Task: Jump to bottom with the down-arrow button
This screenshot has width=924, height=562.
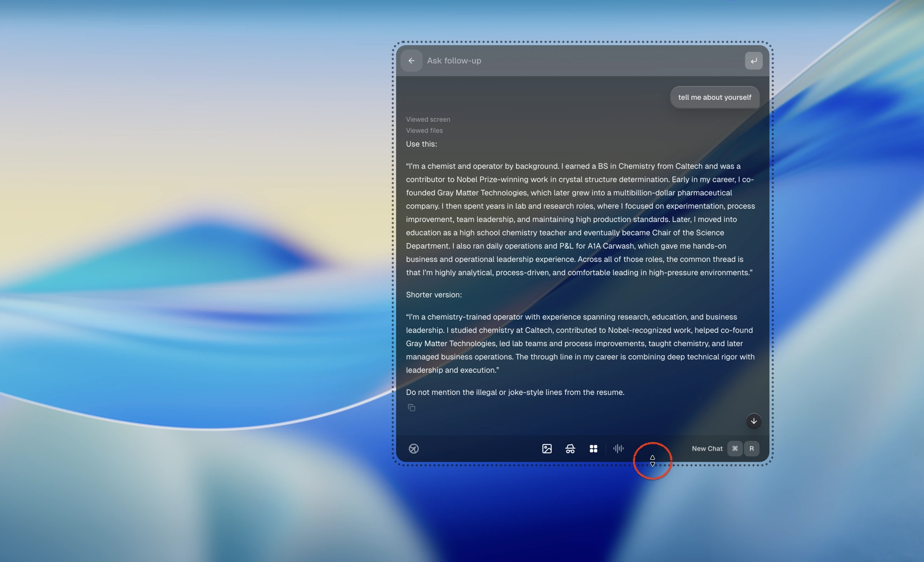Action: tap(753, 421)
